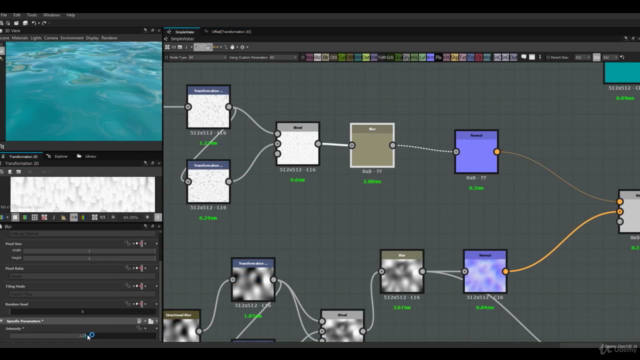Click the 3D water render viewport
The image size is (640, 360).
click(x=84, y=91)
